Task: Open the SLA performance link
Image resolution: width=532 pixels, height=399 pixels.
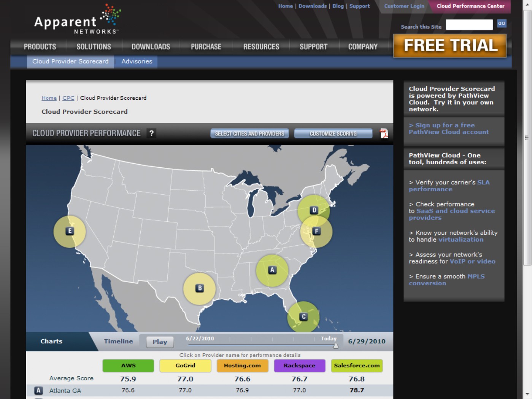Action: (x=449, y=186)
